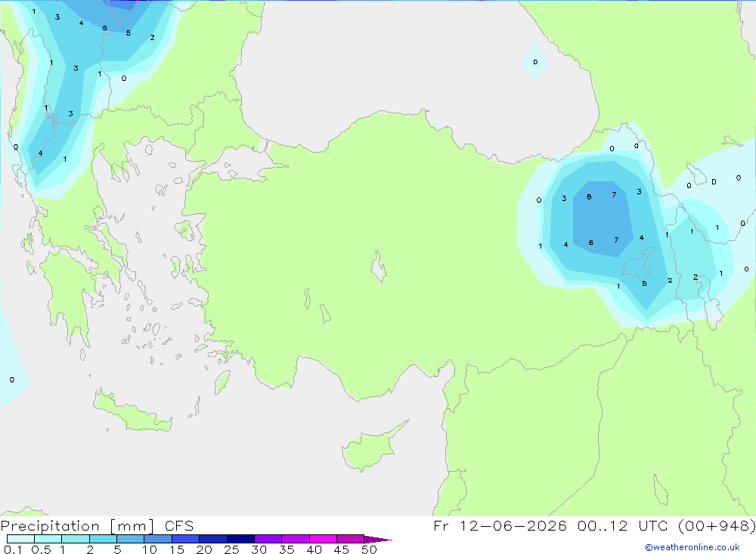Click the '15' legend scale label
This screenshot has height=554, width=756.
177,549
